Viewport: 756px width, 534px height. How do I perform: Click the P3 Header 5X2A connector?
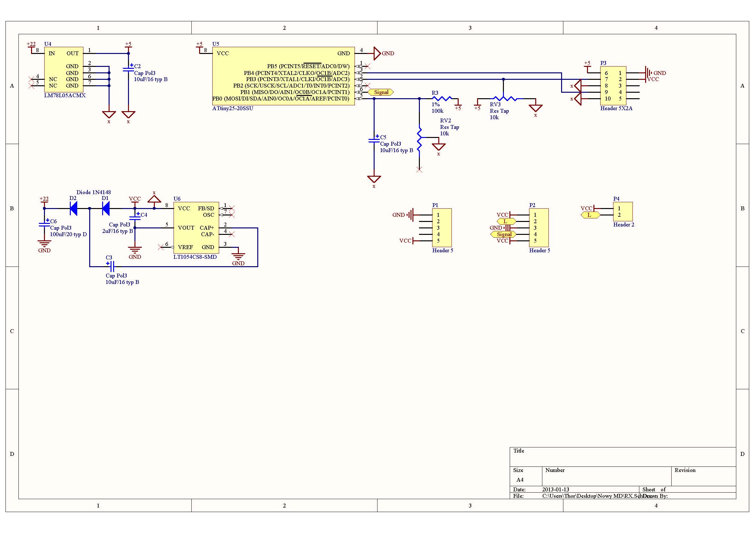click(613, 86)
